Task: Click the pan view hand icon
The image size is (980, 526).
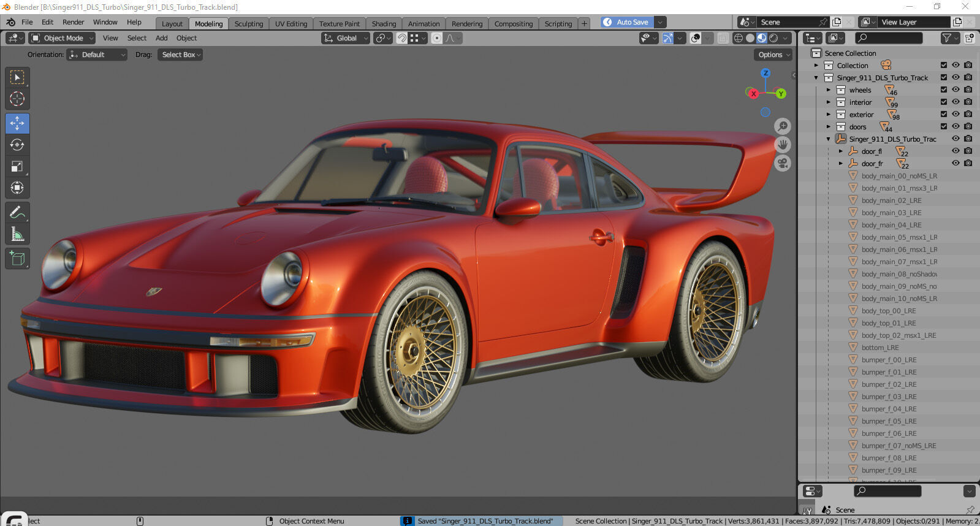Action: point(783,145)
